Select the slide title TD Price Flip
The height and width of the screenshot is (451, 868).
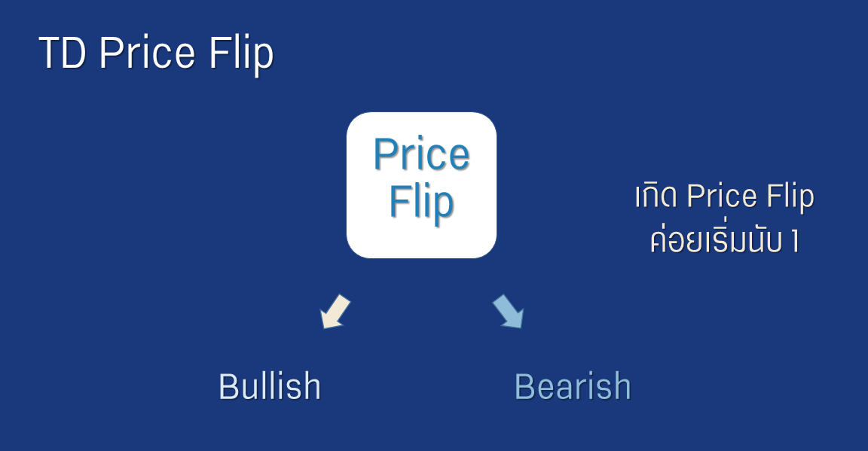click(156, 53)
